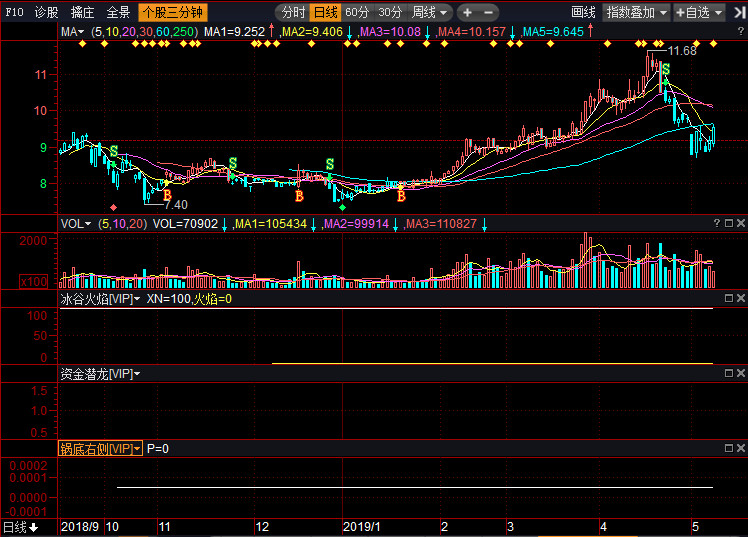Close the VOL indicator panel
748x537 pixels.
pos(741,223)
